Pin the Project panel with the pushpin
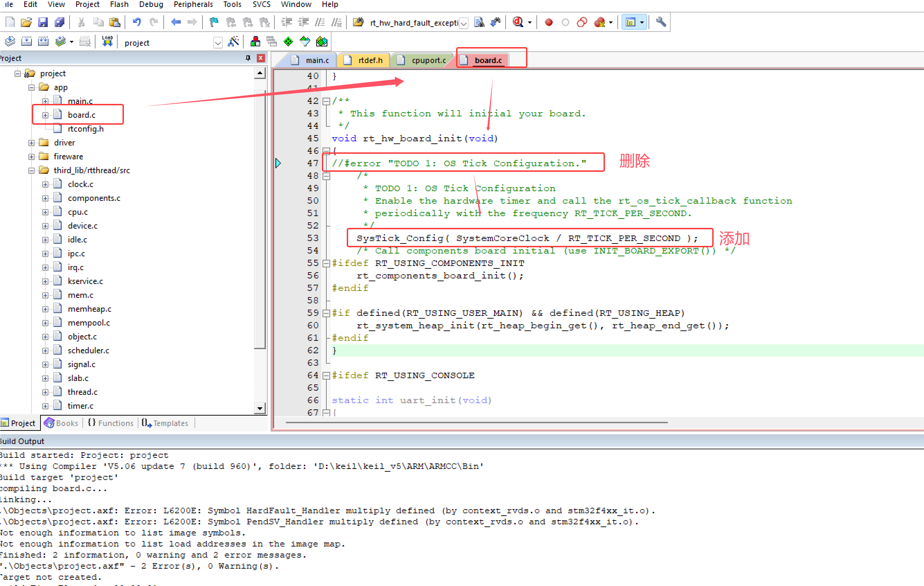The width and height of the screenshot is (924, 586). click(x=248, y=58)
